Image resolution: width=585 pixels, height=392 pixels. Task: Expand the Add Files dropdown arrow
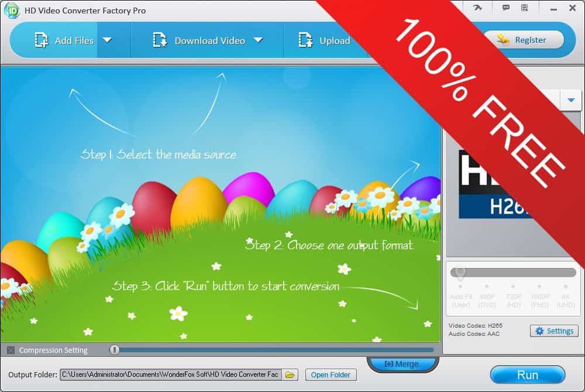coord(108,40)
